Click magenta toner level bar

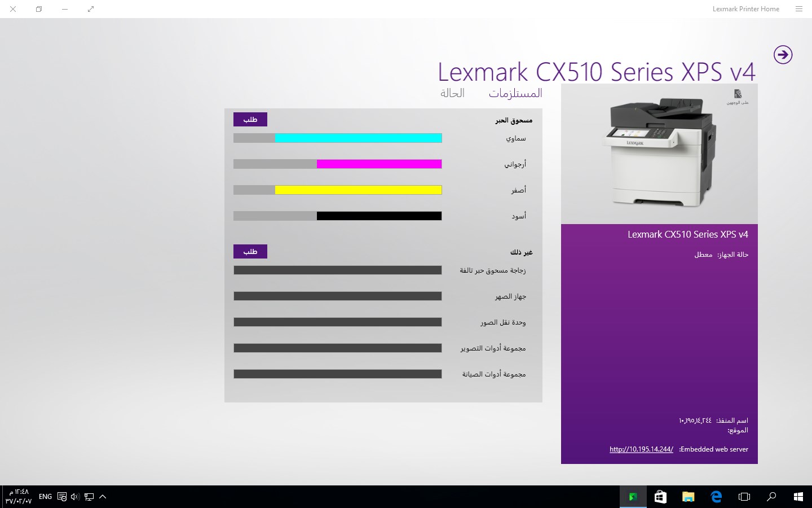click(338, 164)
